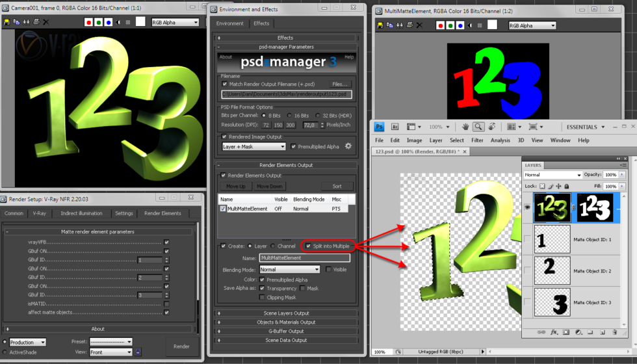The image size is (637, 364).
Task: Click lock all padlock icon in Layers
Action: point(567,187)
